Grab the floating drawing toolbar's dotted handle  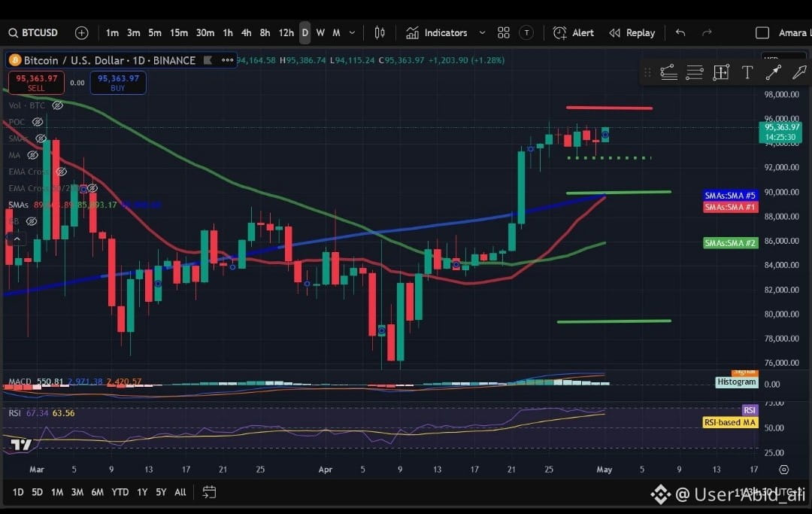tap(647, 72)
